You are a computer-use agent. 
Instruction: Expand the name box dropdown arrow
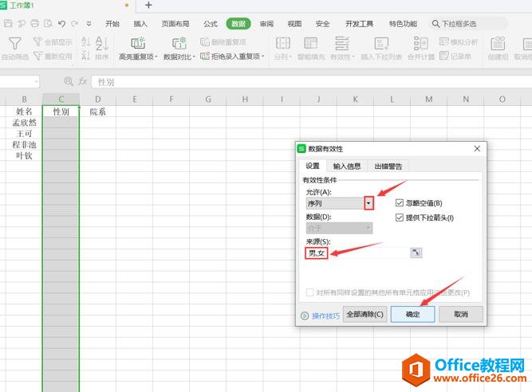[x=37, y=81]
